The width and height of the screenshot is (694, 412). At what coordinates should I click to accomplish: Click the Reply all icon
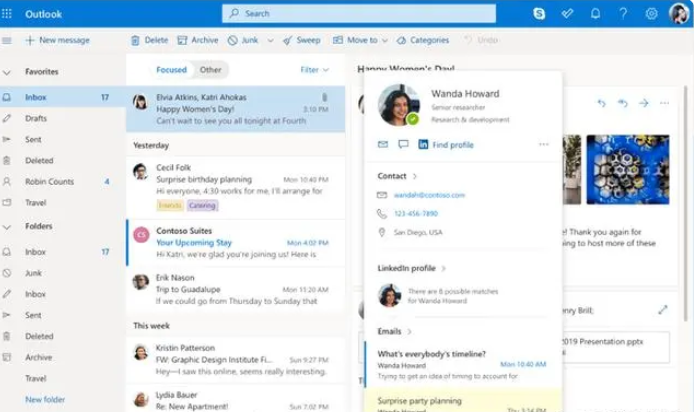(623, 103)
